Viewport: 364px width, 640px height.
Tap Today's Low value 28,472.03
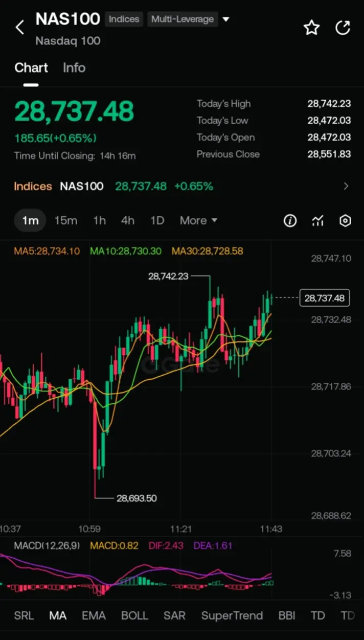tap(329, 121)
